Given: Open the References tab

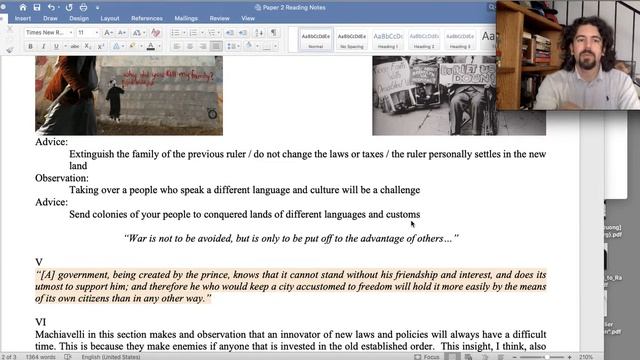Looking at the screenshot, I should 147,18.
